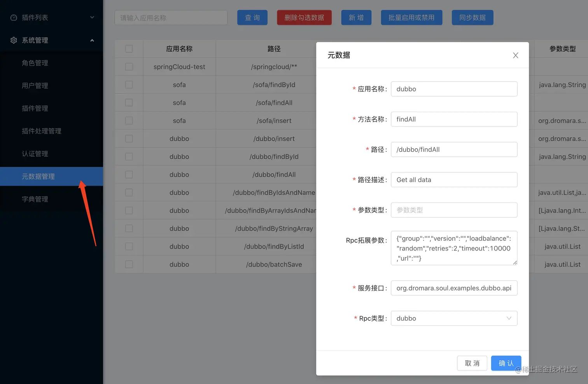
Task: Click the 参数类型 column header
Action: (x=562, y=49)
